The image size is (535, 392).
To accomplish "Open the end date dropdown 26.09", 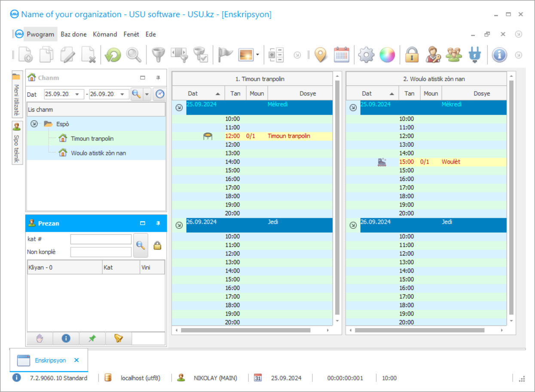I will [x=122, y=94].
